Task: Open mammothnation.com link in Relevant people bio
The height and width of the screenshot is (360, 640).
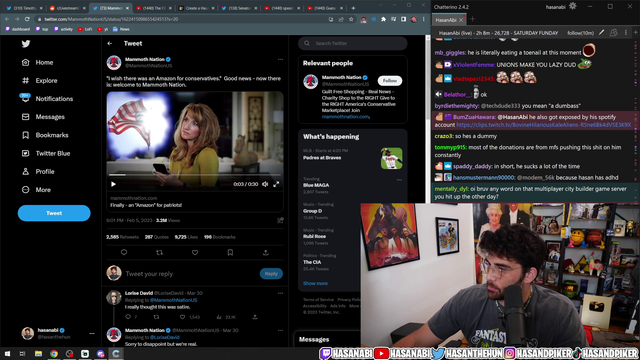Action: point(345,117)
